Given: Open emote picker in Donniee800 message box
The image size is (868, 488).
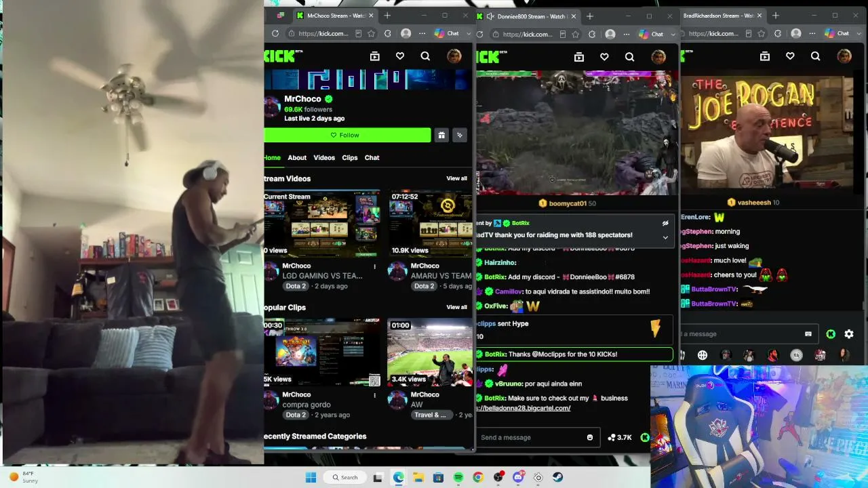Looking at the screenshot, I should point(590,438).
